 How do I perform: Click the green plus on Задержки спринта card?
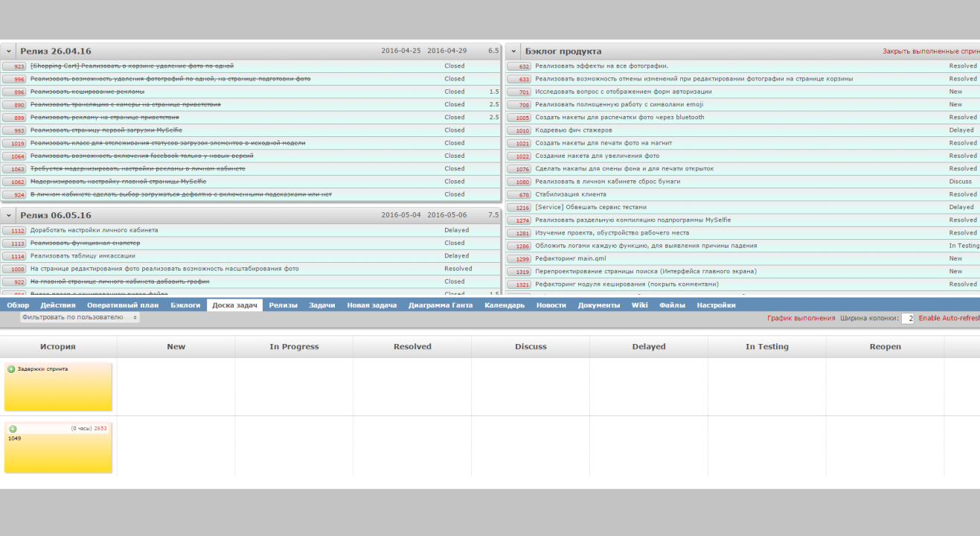point(11,369)
